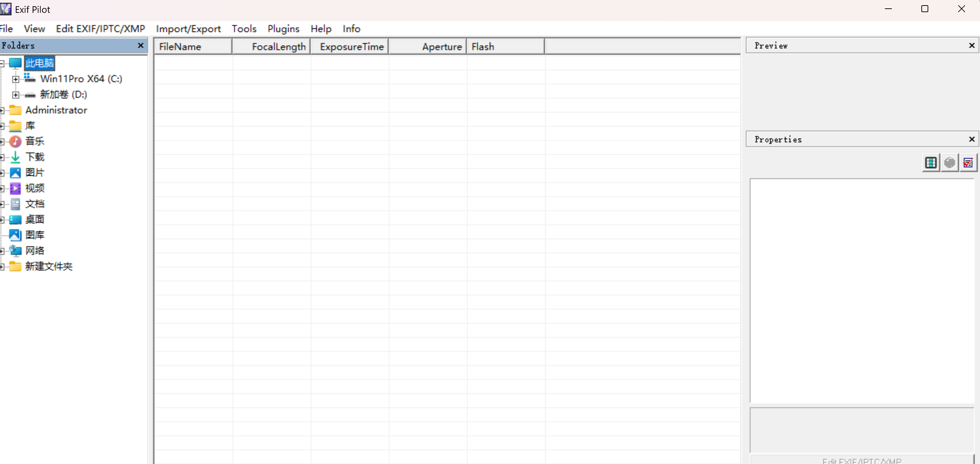The height and width of the screenshot is (464, 980).
Task: Close the Properties panel
Action: click(972, 139)
